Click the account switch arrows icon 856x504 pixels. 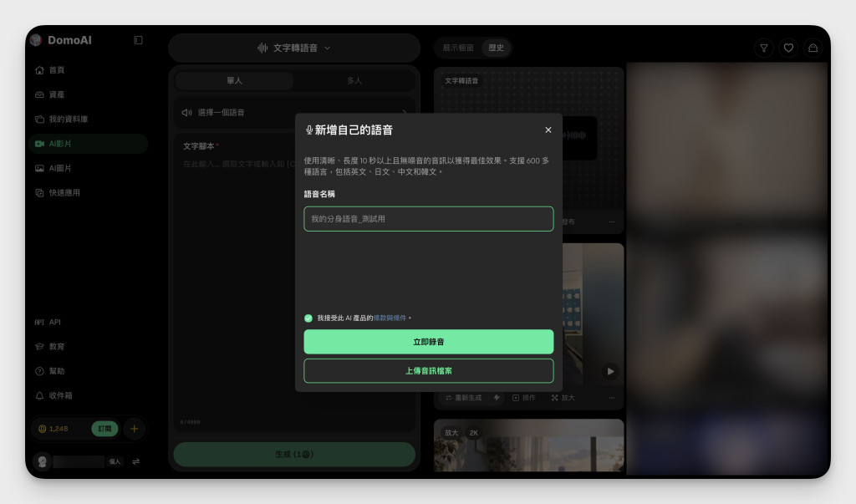tap(136, 461)
